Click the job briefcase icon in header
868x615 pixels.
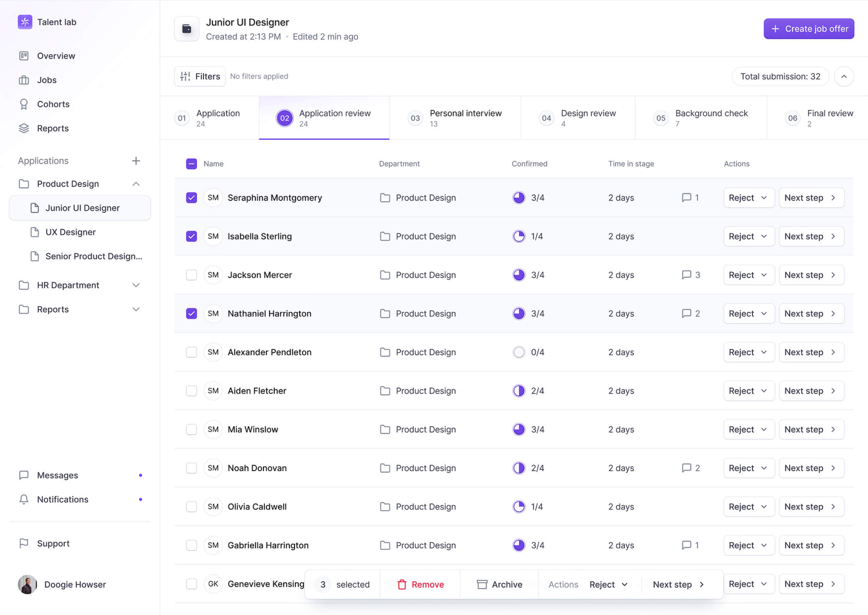(x=187, y=29)
